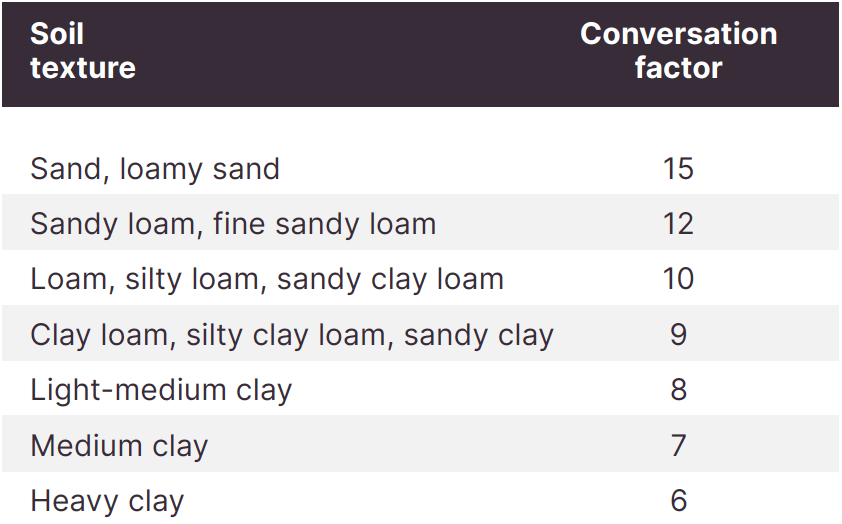Select the Light-medium clay row
The width and height of the screenshot is (842, 524).
(x=420, y=388)
